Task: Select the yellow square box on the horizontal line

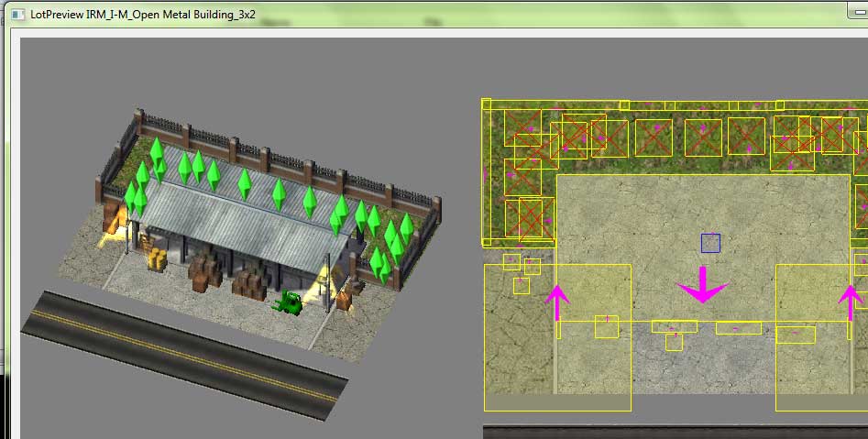Action: (607, 326)
